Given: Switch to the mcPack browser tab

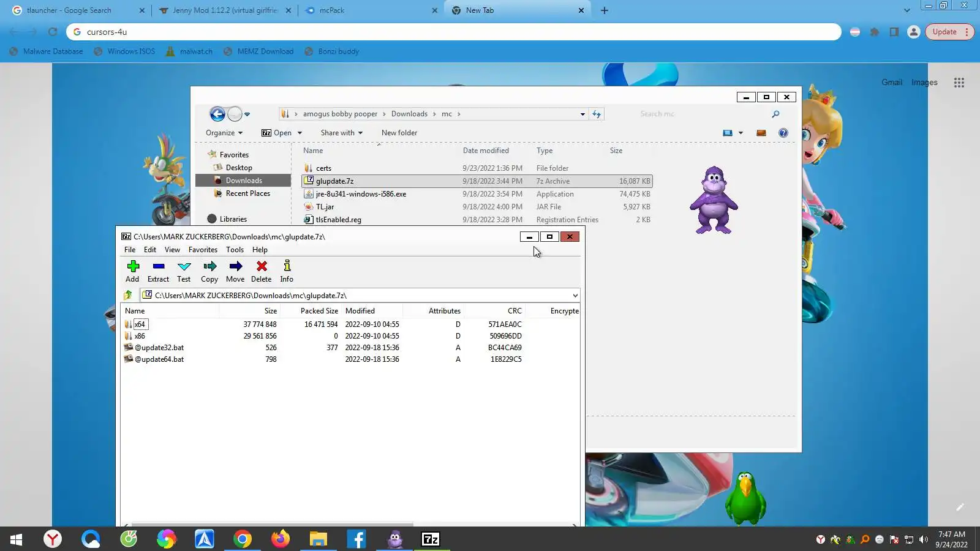Looking at the screenshot, I should coord(372,10).
